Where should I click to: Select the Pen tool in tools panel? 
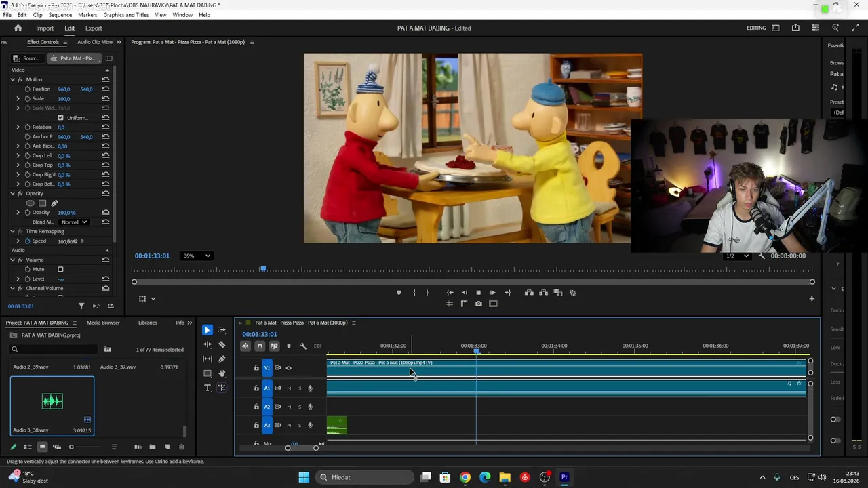222,359
